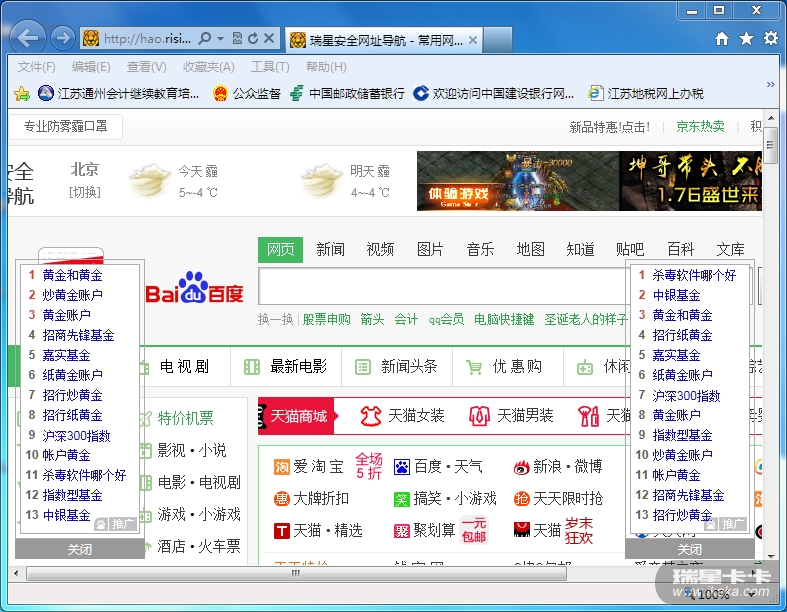Open the 电视剧 category tab

point(185,367)
